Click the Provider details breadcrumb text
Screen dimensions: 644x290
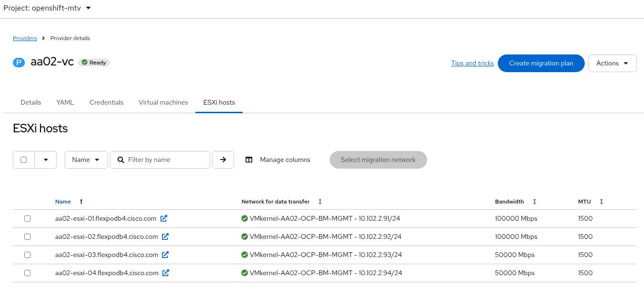pos(70,38)
